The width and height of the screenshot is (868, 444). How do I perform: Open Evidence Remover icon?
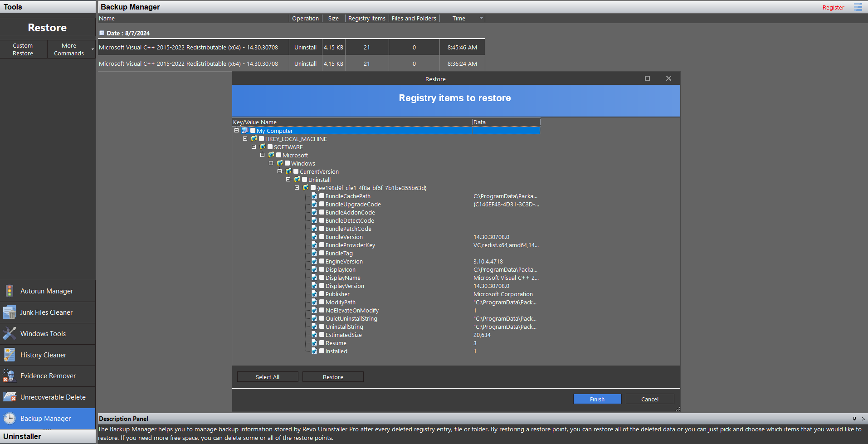[x=9, y=376]
